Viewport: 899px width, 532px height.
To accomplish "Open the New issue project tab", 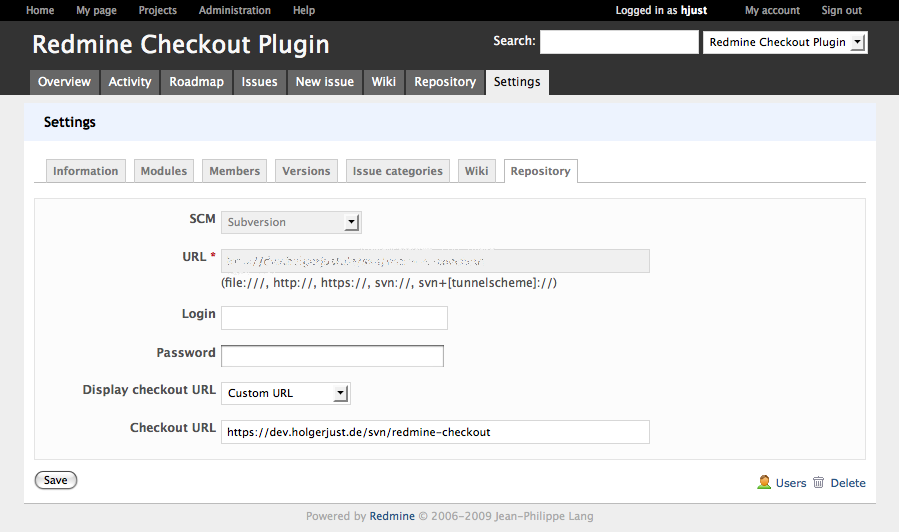I will [325, 82].
